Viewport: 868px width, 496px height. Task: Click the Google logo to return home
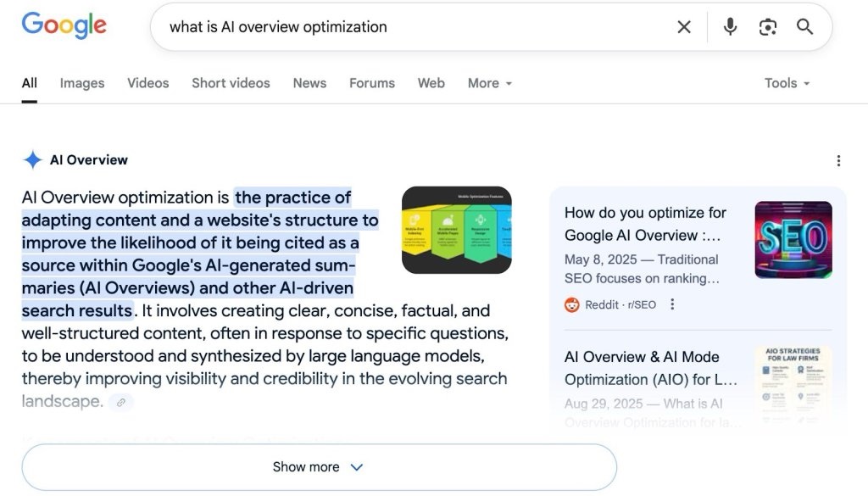coord(64,26)
